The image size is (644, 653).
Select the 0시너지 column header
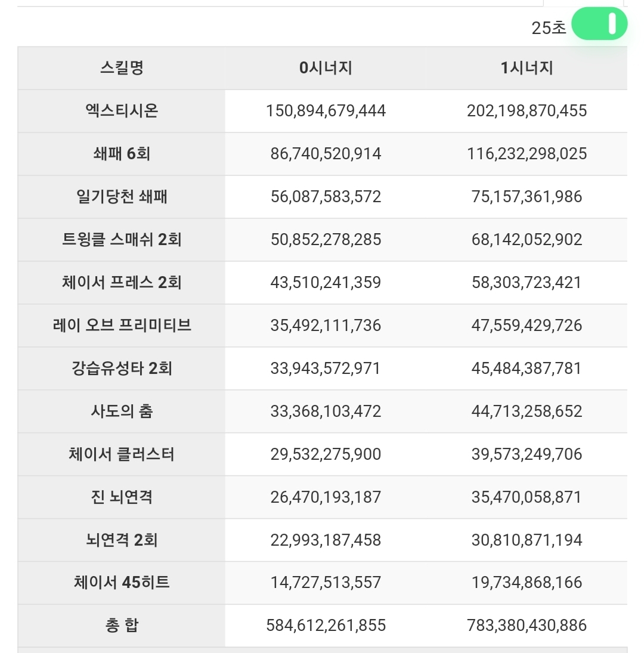tap(326, 68)
